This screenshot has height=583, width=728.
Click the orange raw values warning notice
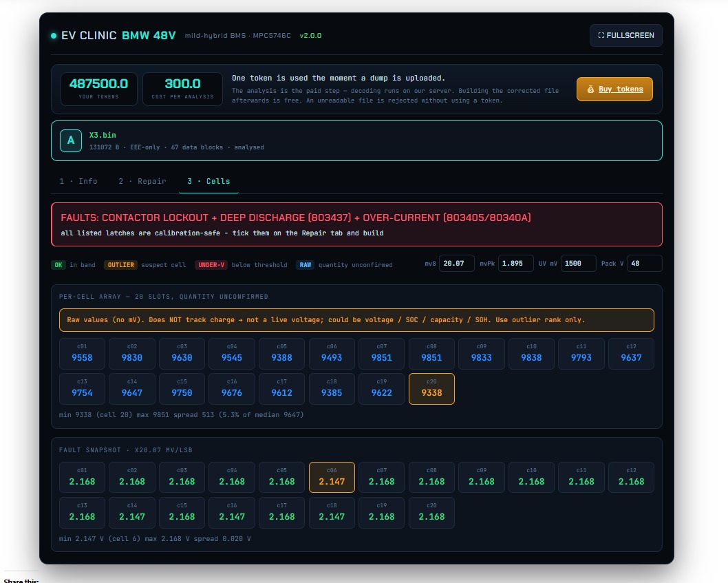356,320
